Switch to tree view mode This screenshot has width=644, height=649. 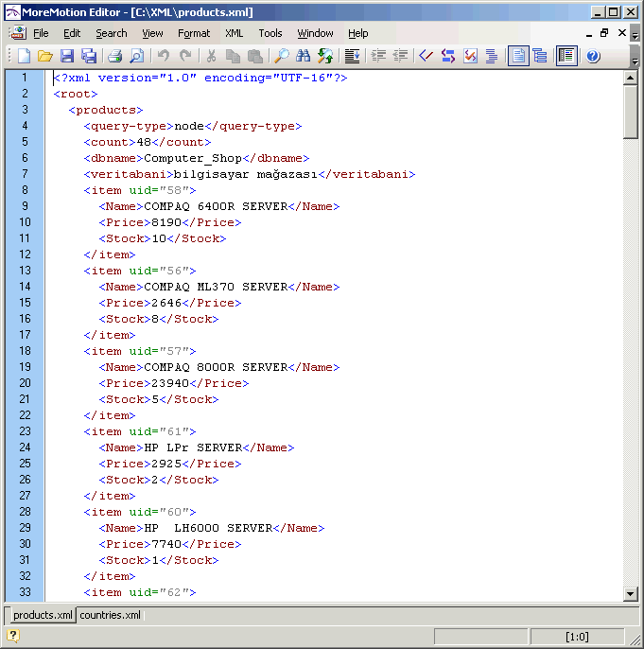click(540, 56)
